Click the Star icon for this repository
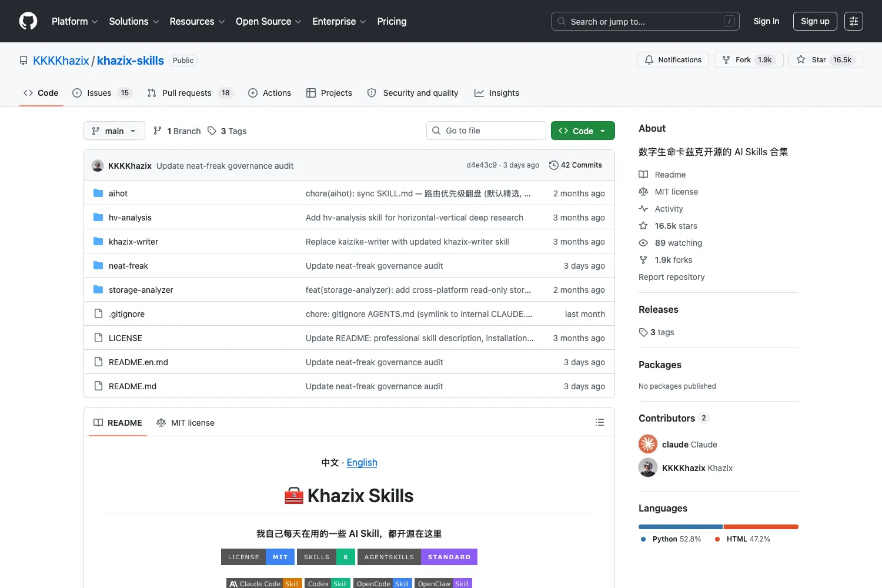This screenshot has width=882, height=588. [801, 59]
